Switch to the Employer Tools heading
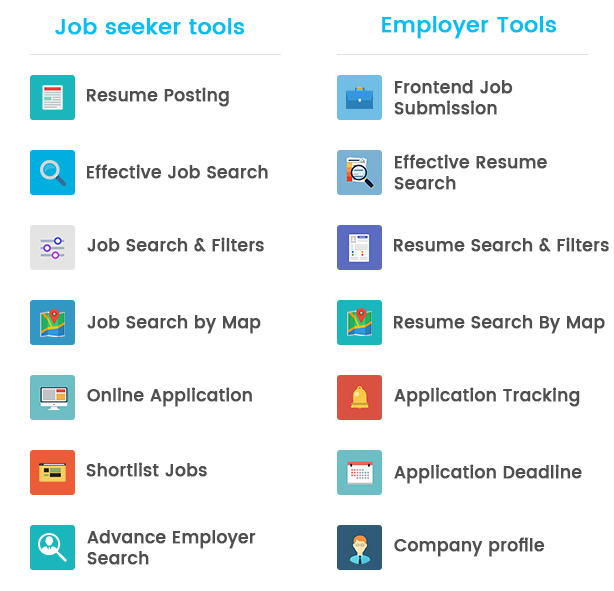 coord(468,25)
